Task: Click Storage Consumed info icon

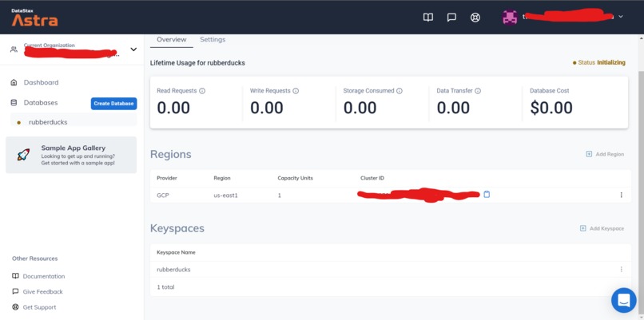Action: pyautogui.click(x=400, y=91)
